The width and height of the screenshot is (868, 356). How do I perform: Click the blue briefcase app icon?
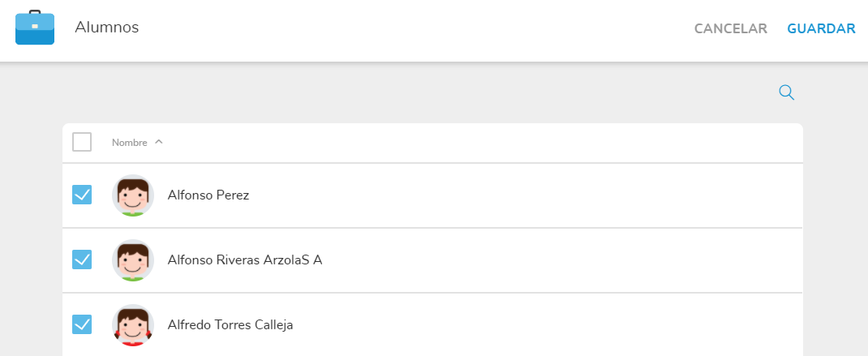[35, 28]
